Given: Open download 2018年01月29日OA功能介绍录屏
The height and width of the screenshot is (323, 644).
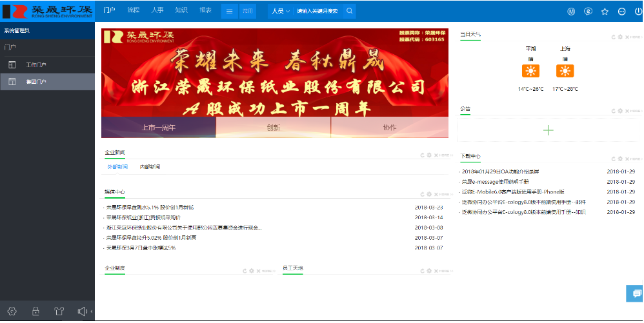Looking at the screenshot, I should (x=500, y=171).
